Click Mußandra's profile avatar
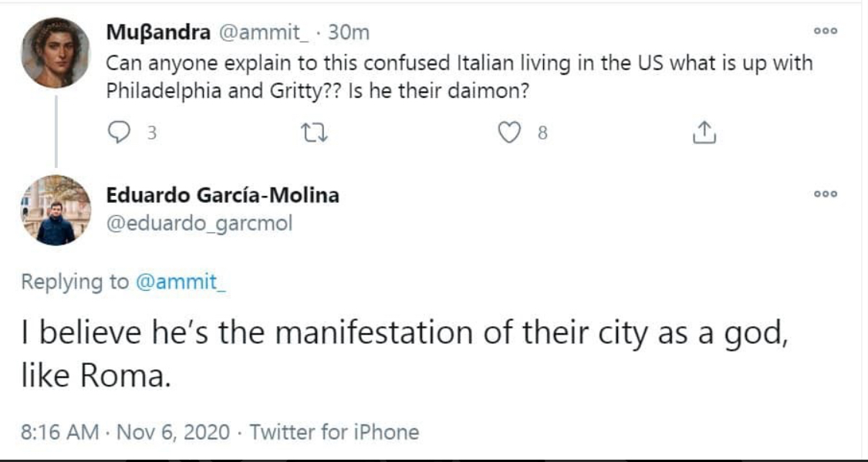This screenshot has height=462, width=868. click(54, 52)
